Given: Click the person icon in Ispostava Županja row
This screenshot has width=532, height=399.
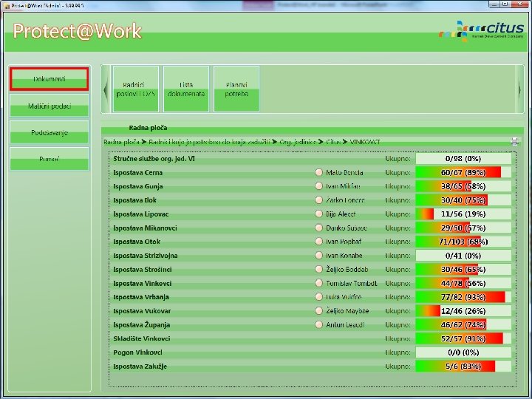Looking at the screenshot, I should pos(318,324).
